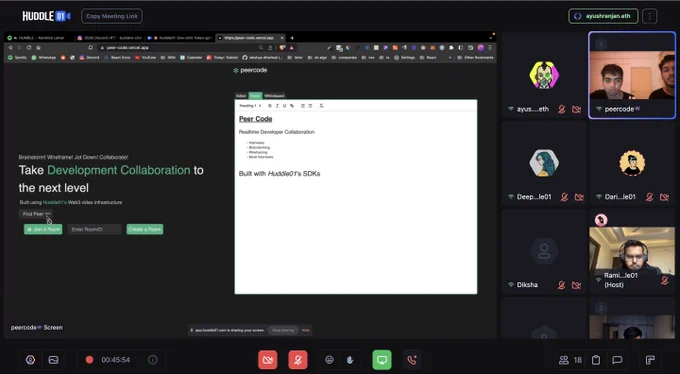Viewport: 680px width, 374px height.
Task: Open the meeting chat panel
Action: click(617, 360)
